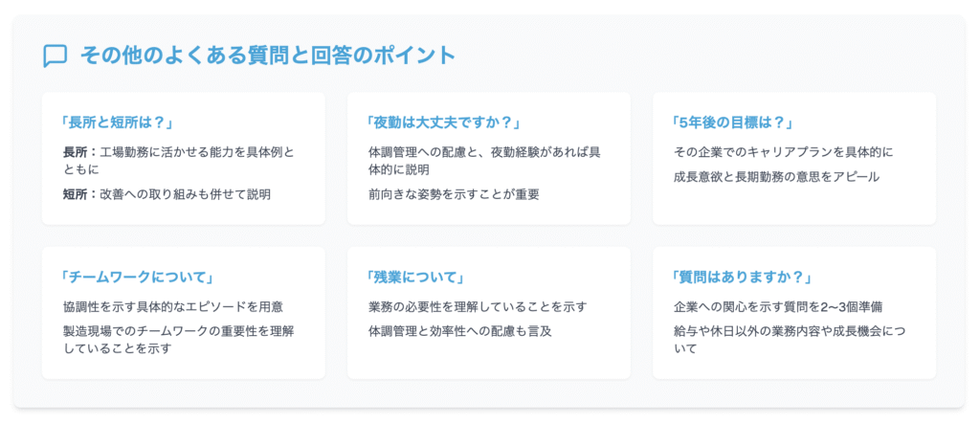Click the bold 長所 label text

coord(75,152)
